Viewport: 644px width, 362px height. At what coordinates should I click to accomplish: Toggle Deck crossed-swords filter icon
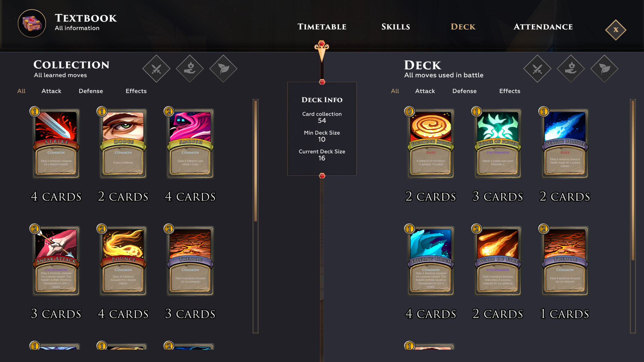pyautogui.click(x=537, y=69)
